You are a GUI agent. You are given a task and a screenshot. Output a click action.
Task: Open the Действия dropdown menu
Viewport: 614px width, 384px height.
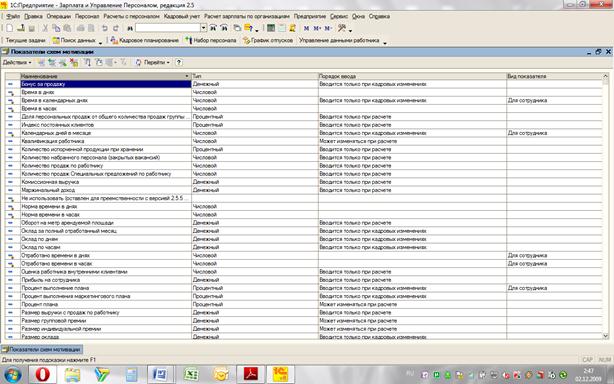17,63
